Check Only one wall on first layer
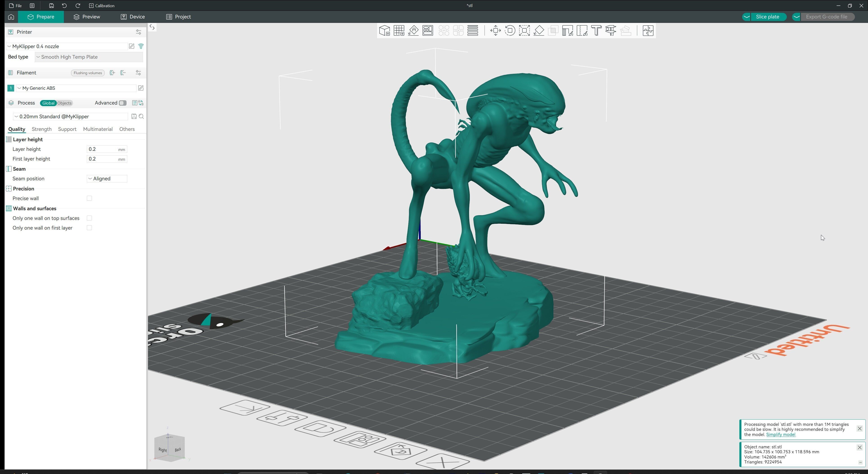Viewport: 868px width, 474px height. point(89,228)
